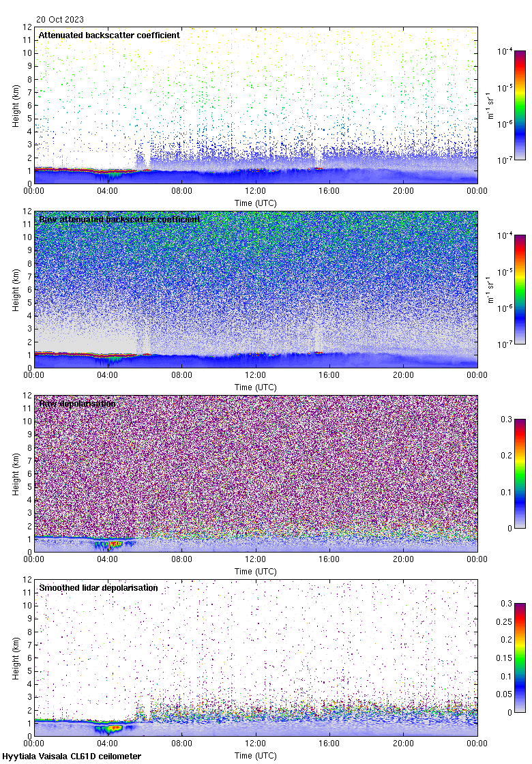Select the 'Raw attenuated backscatter coefficient' title
This screenshot has height=764, width=532.
119,219
